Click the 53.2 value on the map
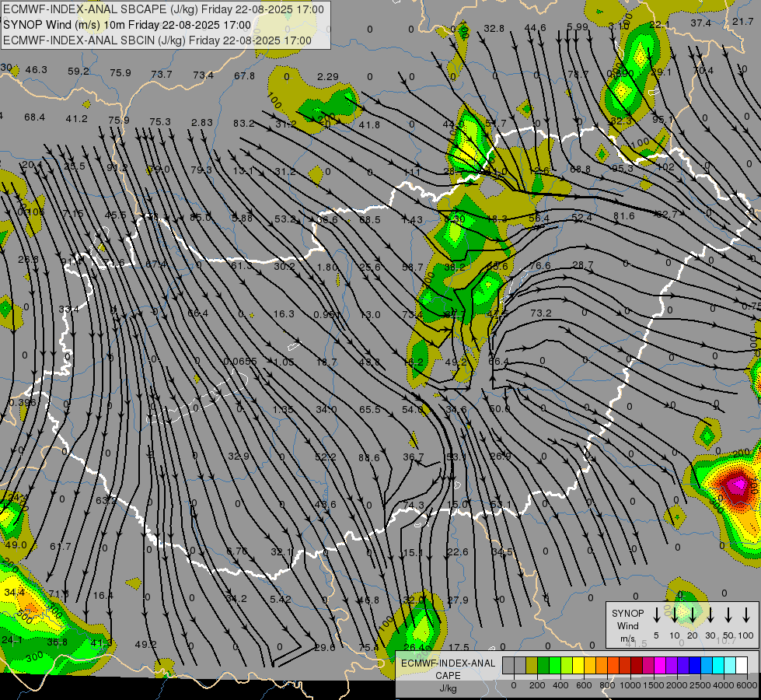The image size is (761, 700). 285,219
